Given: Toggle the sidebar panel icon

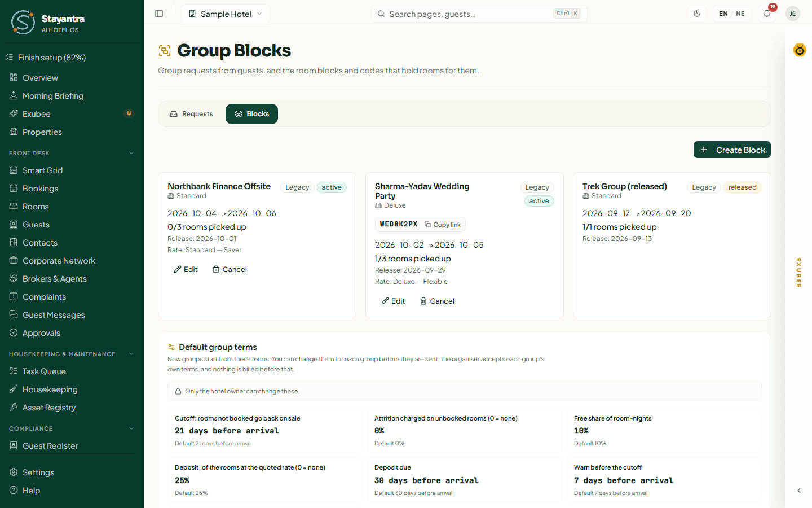Looking at the screenshot, I should [159, 14].
